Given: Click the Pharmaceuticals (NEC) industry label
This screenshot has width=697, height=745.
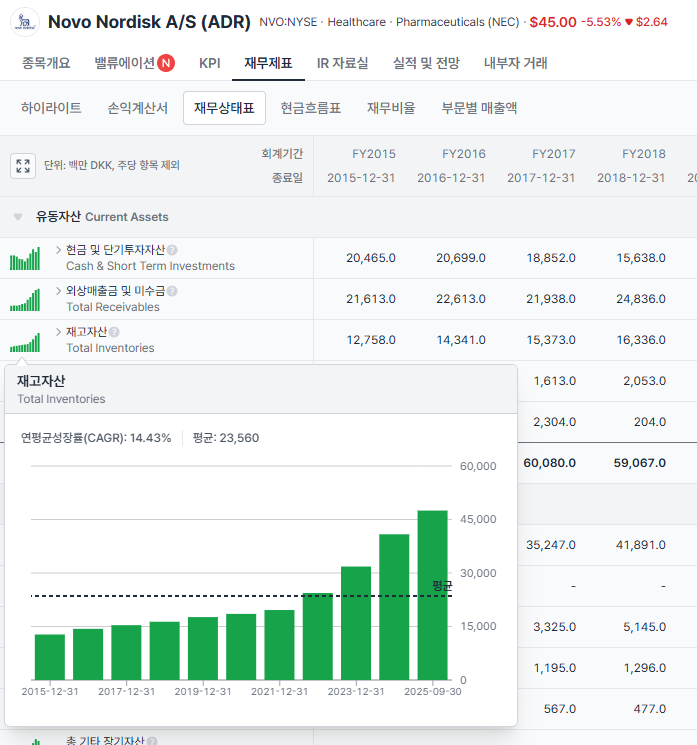Looking at the screenshot, I should pyautogui.click(x=458, y=22).
